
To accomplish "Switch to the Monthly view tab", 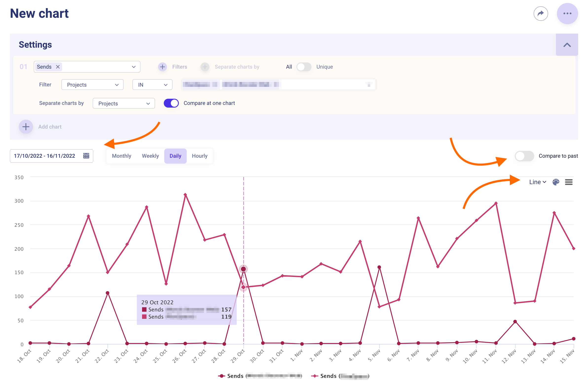I will (x=121, y=156).
